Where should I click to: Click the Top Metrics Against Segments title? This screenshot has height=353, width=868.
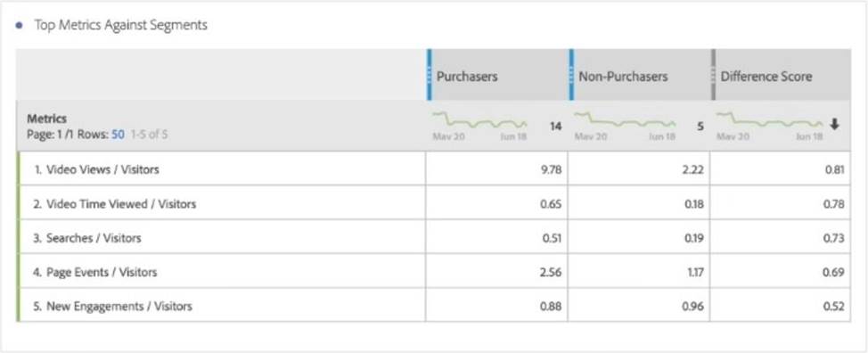(x=120, y=25)
